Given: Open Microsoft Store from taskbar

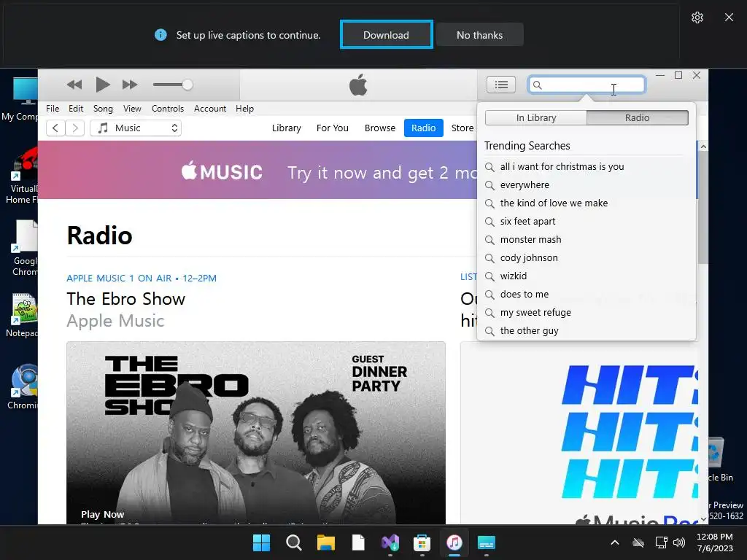Looking at the screenshot, I should (422, 542).
